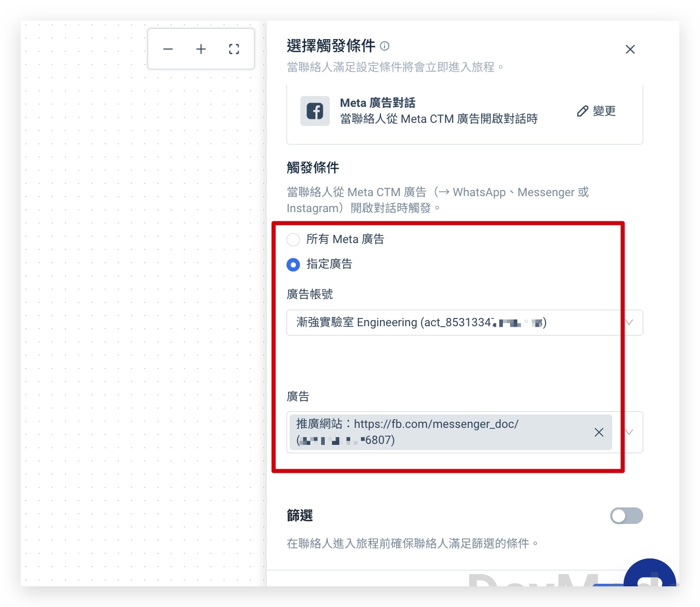
Task: Click the info icon beside 選擇觸發條件
Action: [x=385, y=46]
